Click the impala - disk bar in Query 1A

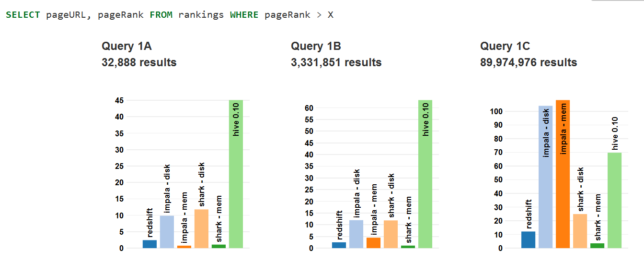167,232
